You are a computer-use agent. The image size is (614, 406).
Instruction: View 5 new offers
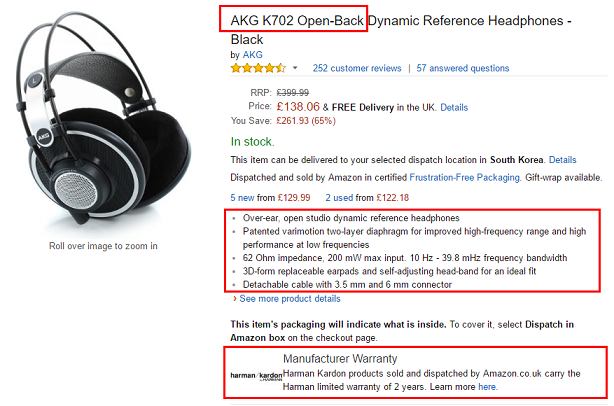(242, 198)
